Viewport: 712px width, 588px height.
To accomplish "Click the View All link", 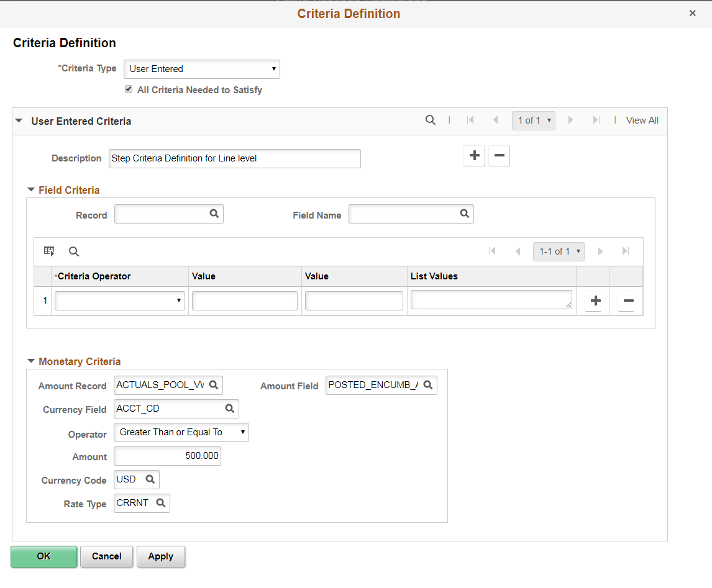I will point(642,120).
